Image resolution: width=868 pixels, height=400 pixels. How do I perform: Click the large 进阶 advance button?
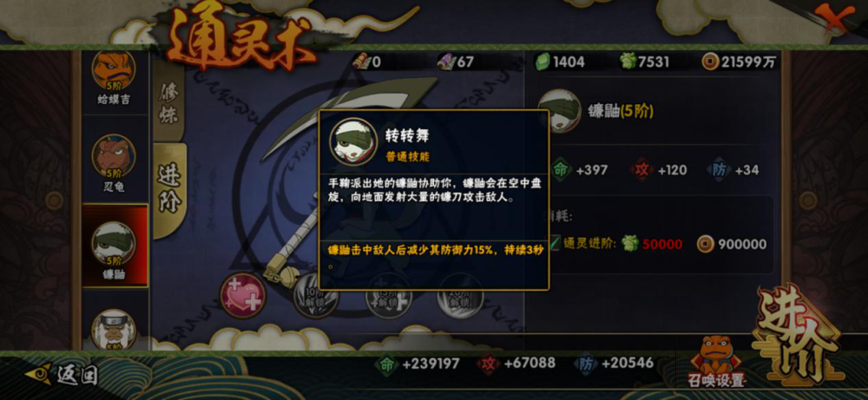(799, 334)
